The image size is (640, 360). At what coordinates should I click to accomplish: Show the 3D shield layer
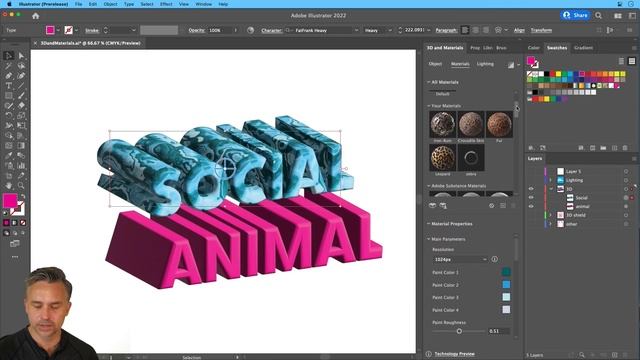click(x=531, y=215)
